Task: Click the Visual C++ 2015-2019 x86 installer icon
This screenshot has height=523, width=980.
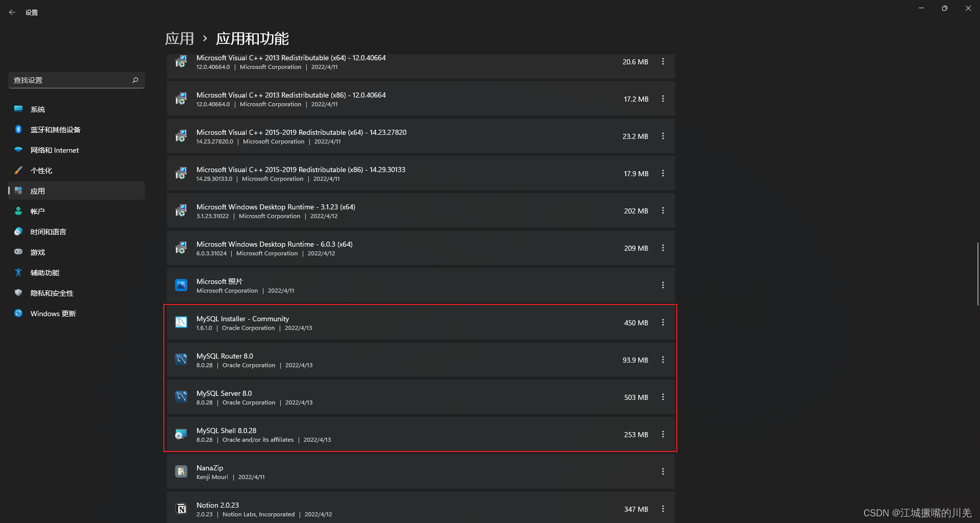Action: (181, 173)
